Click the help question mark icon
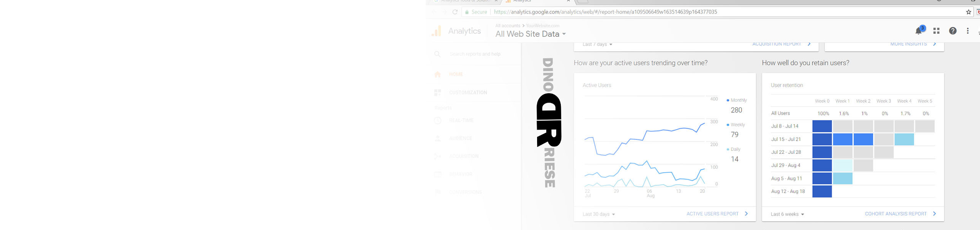Image resolution: width=980 pixels, height=230 pixels. tap(953, 31)
